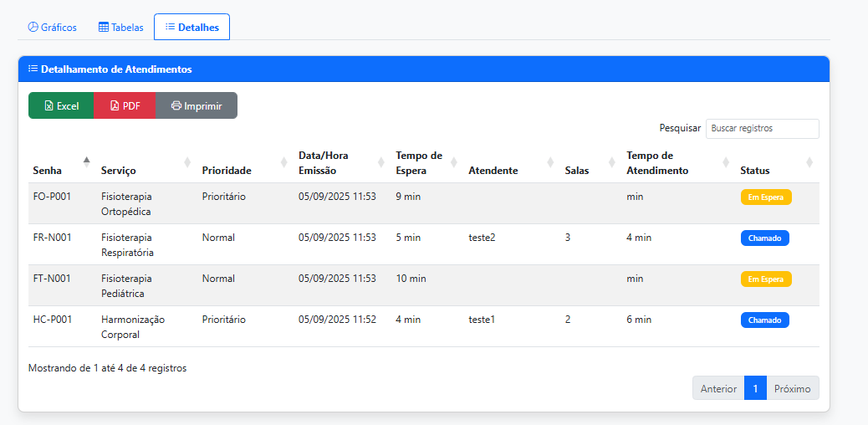
Task: Switch to the Tabelas tab
Action: (x=121, y=27)
